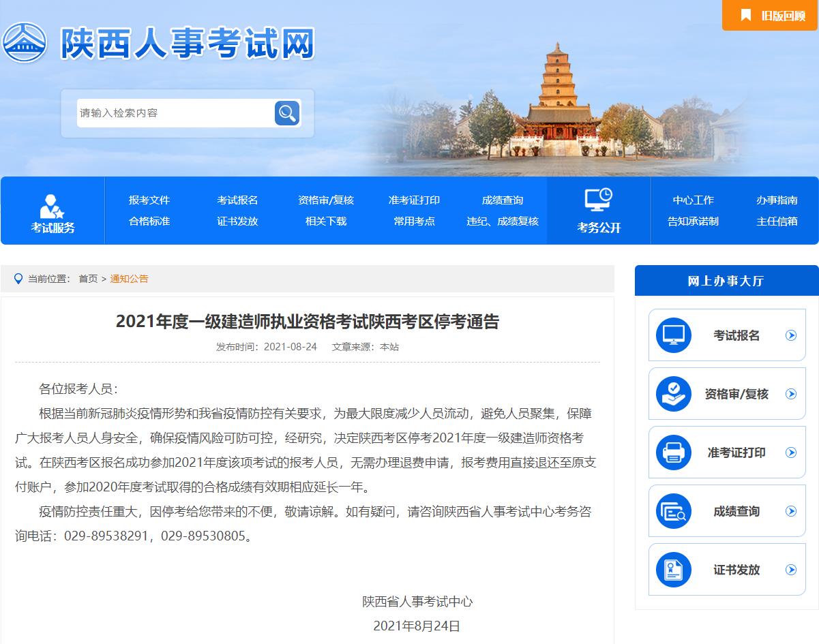
Task: Go to 办事指南 in the navigation menu
Action: (777, 200)
